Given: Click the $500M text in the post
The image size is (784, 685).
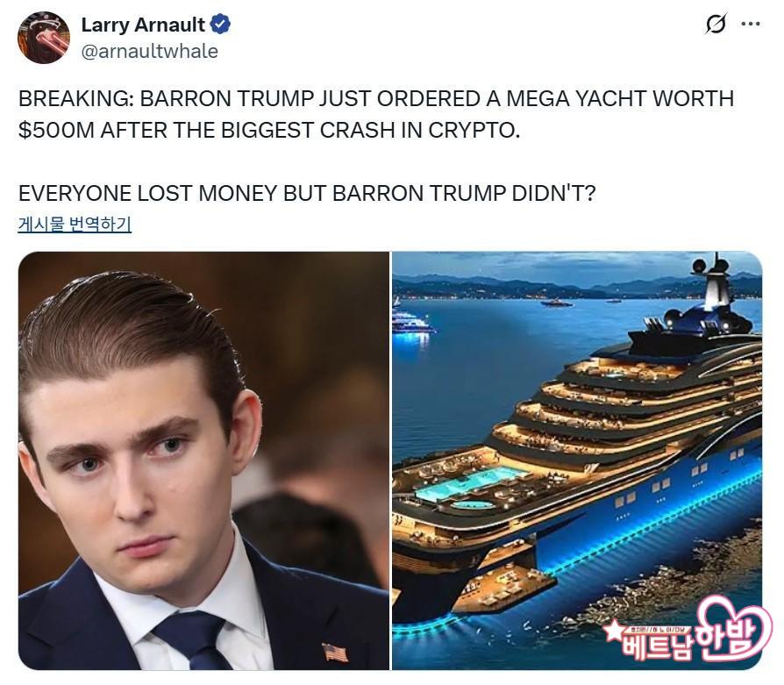Looking at the screenshot, I should click(56, 130).
